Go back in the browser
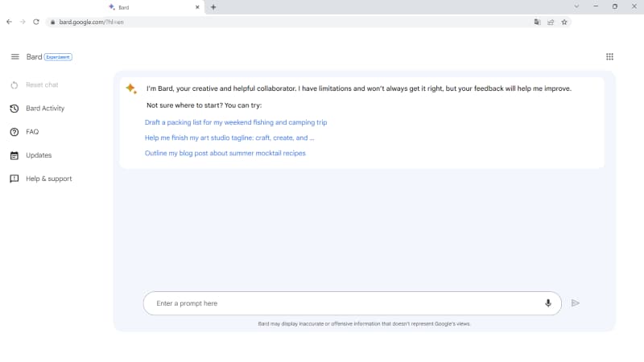 click(x=9, y=22)
